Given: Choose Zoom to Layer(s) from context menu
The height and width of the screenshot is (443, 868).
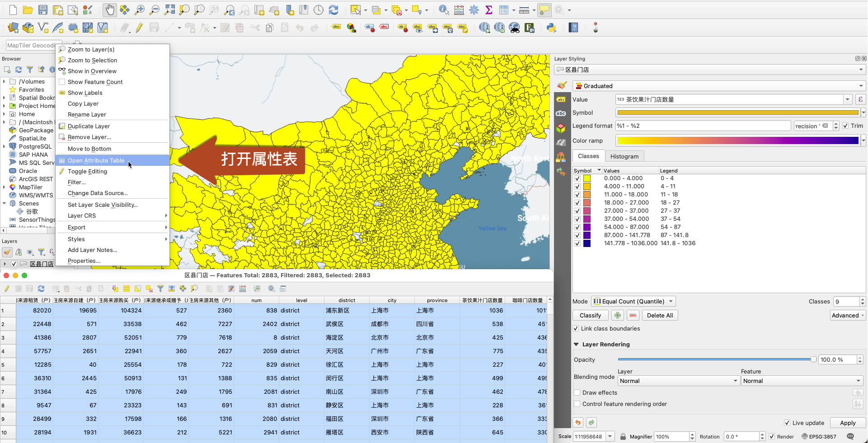Looking at the screenshot, I should point(113,50).
